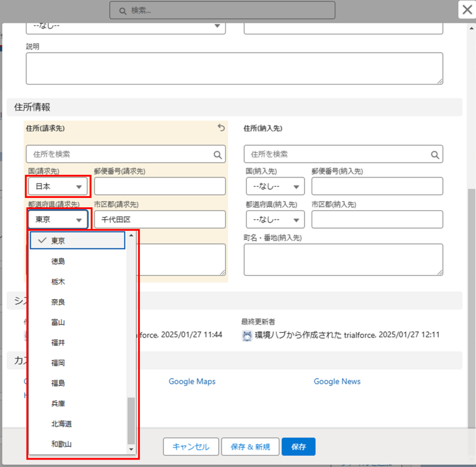
Task: Click the dropdown list scroll-up arrow
Action: [x=131, y=236]
